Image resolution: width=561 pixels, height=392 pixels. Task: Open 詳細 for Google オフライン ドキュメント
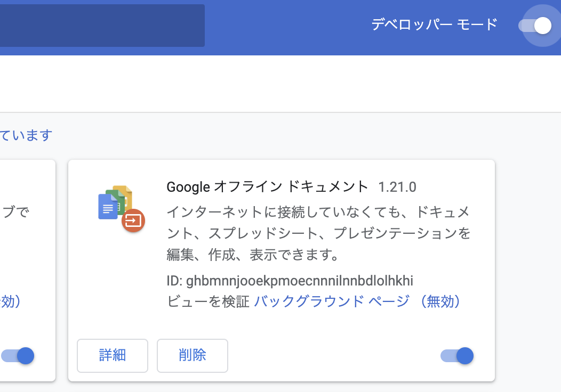(113, 355)
